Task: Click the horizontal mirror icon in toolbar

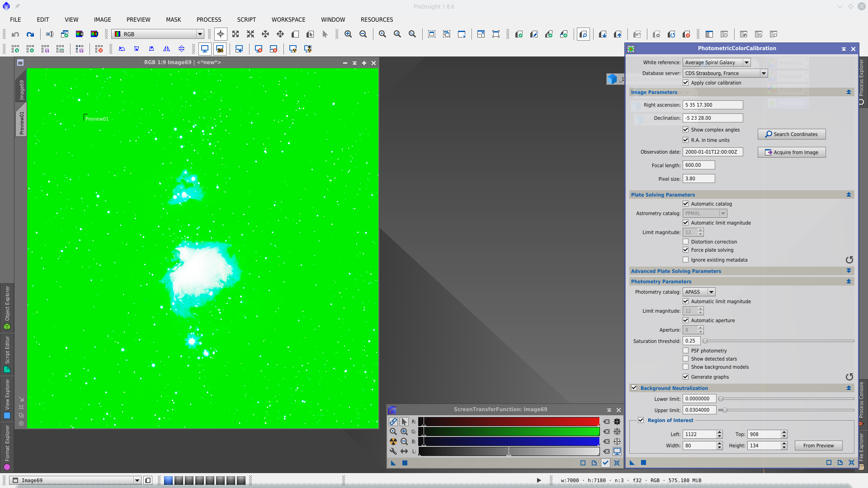Action: pos(166,49)
